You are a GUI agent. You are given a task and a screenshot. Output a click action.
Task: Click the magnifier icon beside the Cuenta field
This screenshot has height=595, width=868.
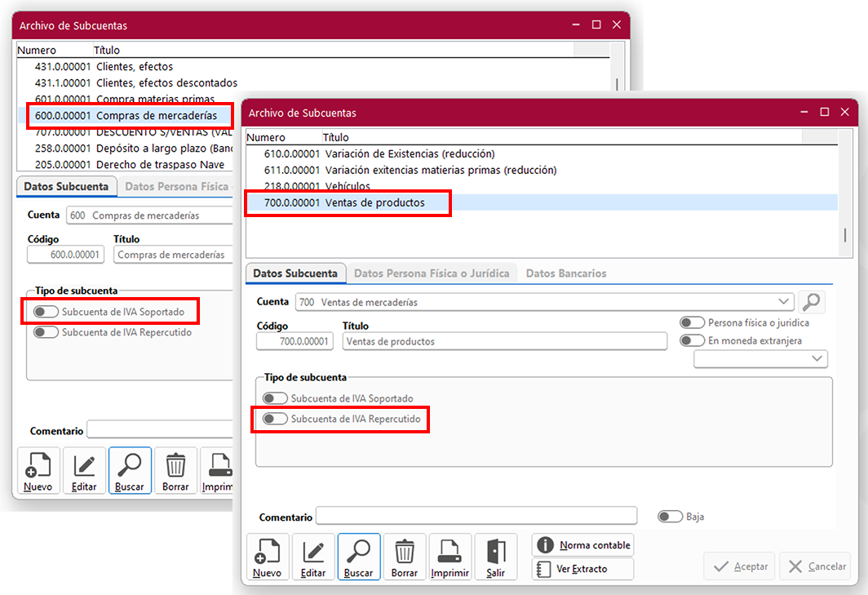pos(811,302)
